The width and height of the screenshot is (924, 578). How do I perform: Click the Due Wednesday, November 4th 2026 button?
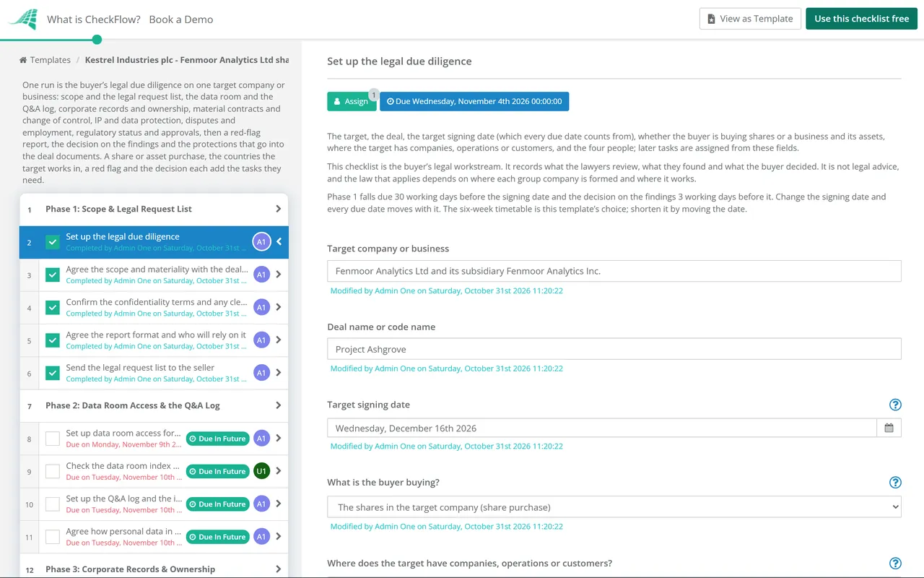pyautogui.click(x=474, y=101)
